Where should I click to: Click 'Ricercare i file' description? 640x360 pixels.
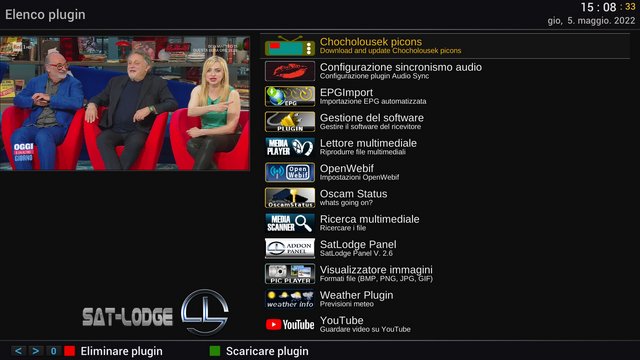(342, 228)
